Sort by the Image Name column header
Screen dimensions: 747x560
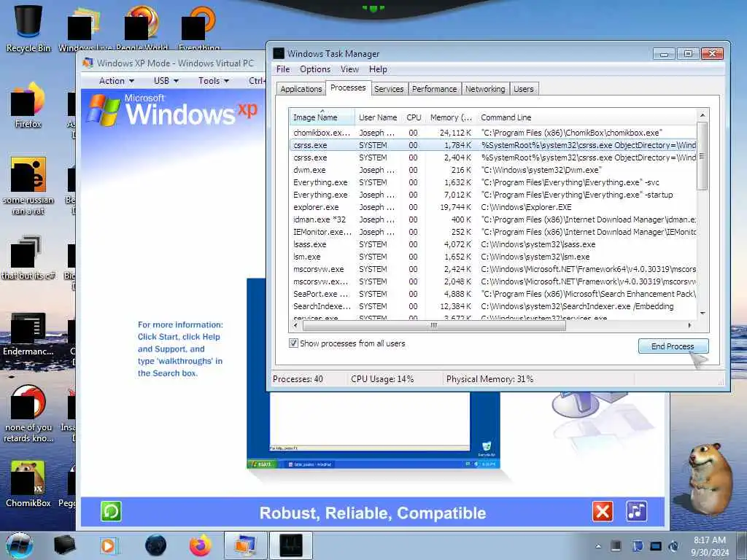pos(322,117)
